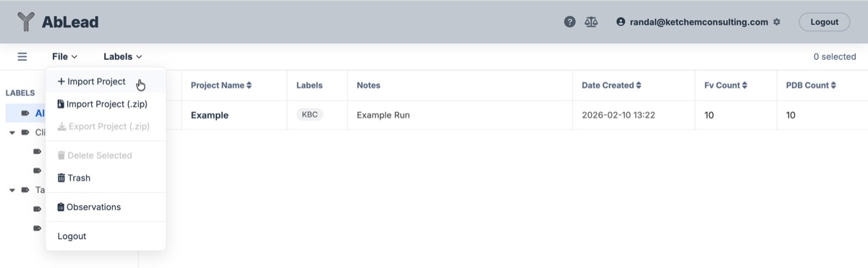Click the tag icon beside the Ta label
Viewport: 868px width, 268px height.
click(x=25, y=190)
